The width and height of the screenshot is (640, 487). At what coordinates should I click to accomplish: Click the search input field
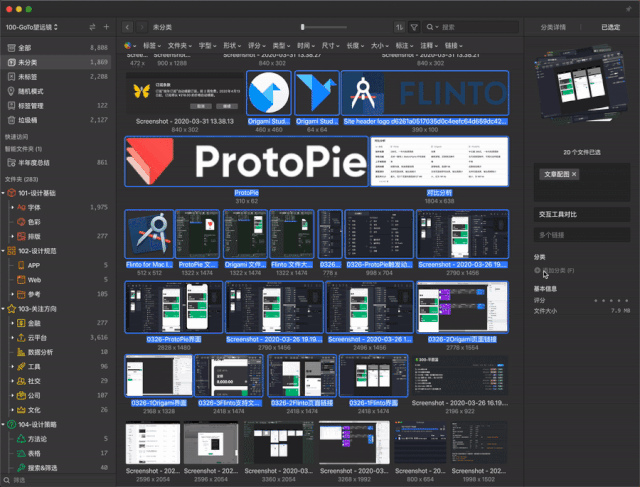[470, 27]
